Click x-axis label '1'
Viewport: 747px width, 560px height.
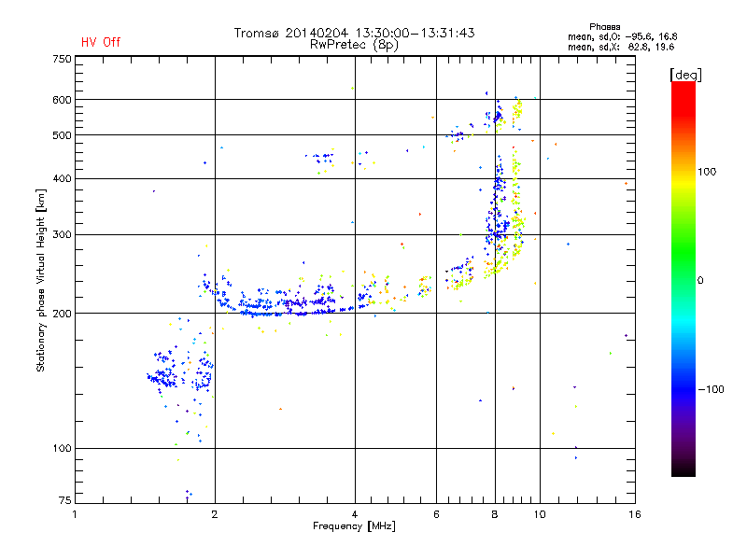click(75, 514)
